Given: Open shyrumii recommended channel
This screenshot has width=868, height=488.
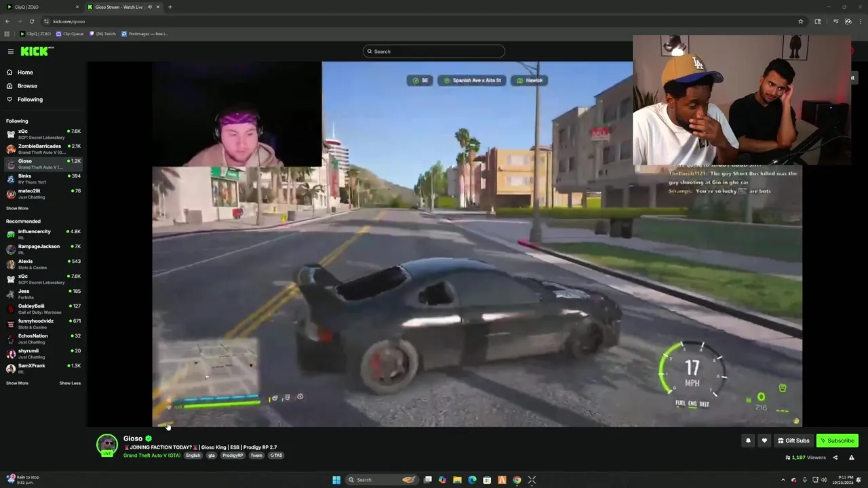Looking at the screenshot, I should tap(43, 354).
